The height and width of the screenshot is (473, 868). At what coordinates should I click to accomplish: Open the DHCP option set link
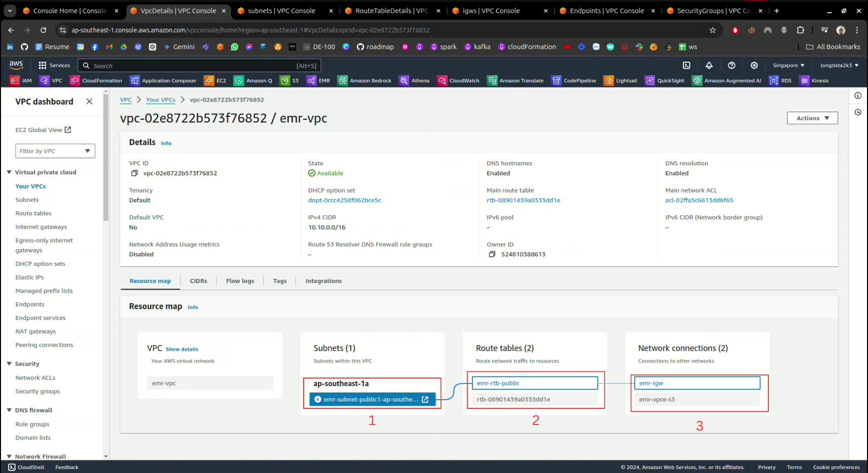pyautogui.click(x=344, y=200)
